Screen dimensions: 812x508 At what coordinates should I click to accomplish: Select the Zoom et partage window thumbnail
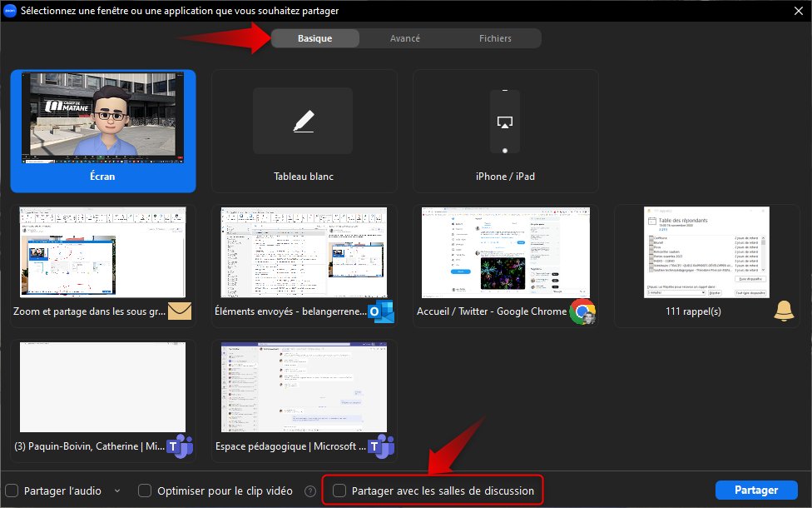102,252
